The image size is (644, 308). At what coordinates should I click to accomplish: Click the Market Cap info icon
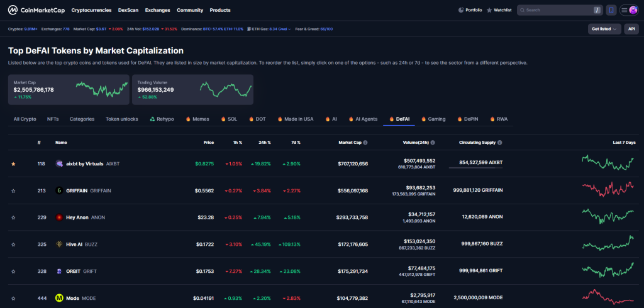point(365,143)
